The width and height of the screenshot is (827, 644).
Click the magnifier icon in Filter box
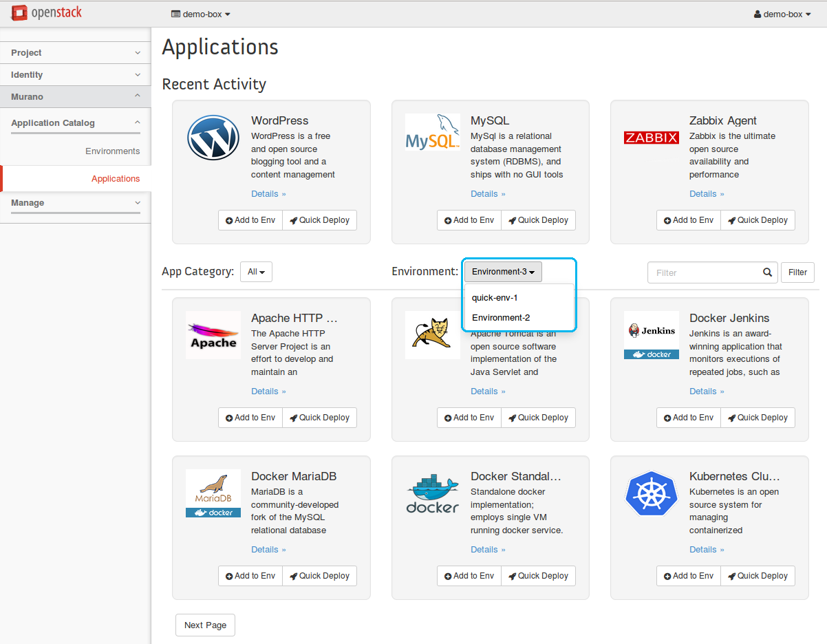tap(767, 272)
